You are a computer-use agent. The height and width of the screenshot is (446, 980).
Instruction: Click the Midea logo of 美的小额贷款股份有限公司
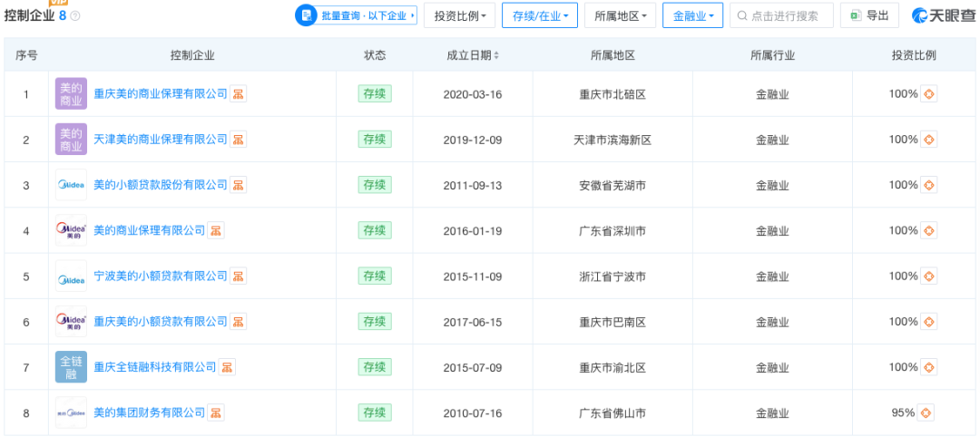tap(71, 185)
